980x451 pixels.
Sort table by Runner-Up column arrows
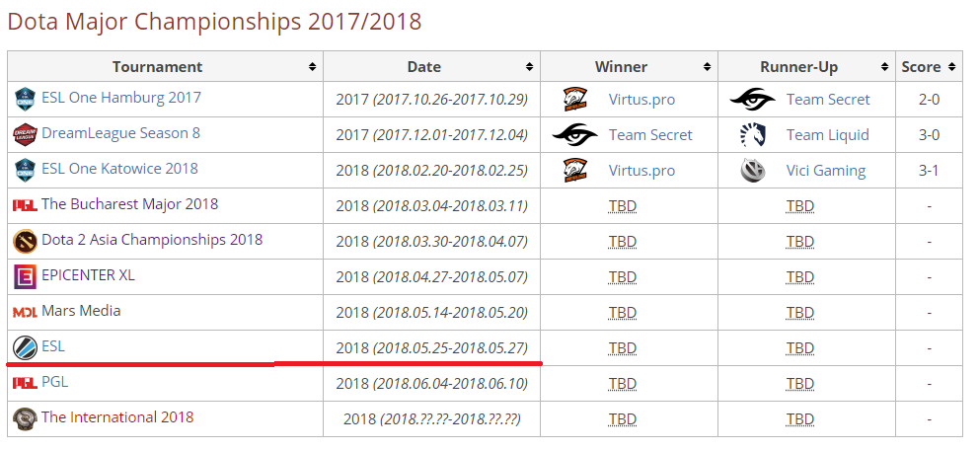[x=884, y=67]
